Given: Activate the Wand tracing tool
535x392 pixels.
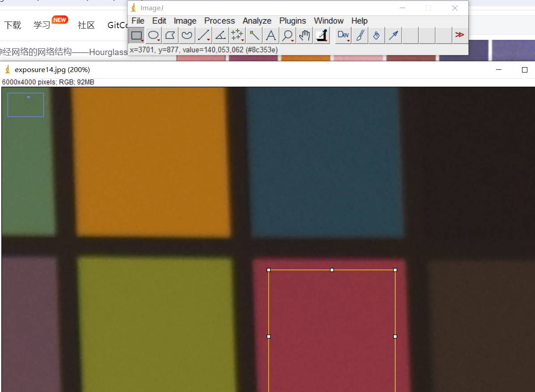Looking at the screenshot, I should click(x=254, y=35).
